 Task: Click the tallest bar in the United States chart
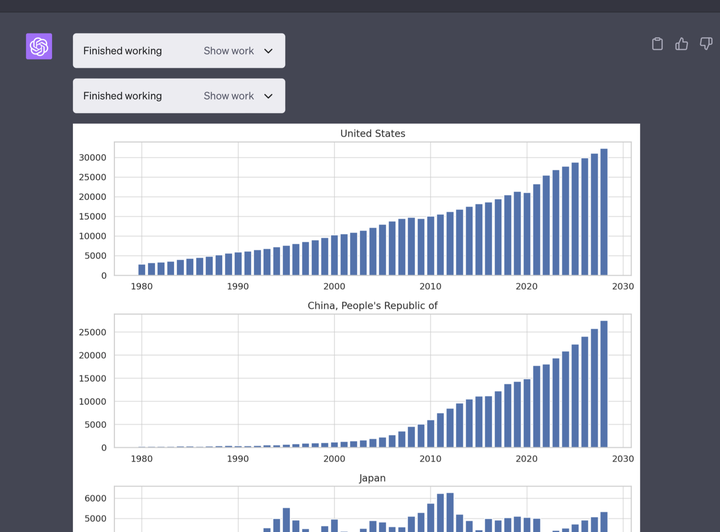pyautogui.click(x=604, y=212)
